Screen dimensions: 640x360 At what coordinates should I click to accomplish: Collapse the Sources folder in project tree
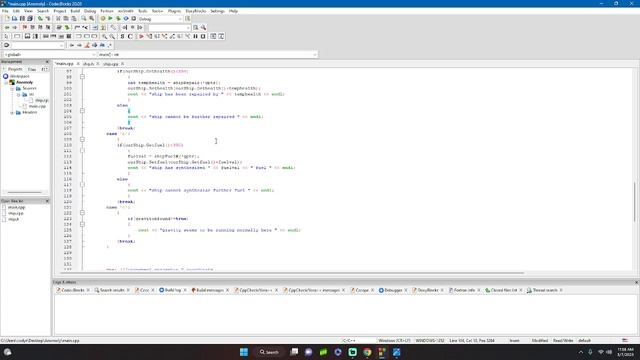tap(12, 88)
